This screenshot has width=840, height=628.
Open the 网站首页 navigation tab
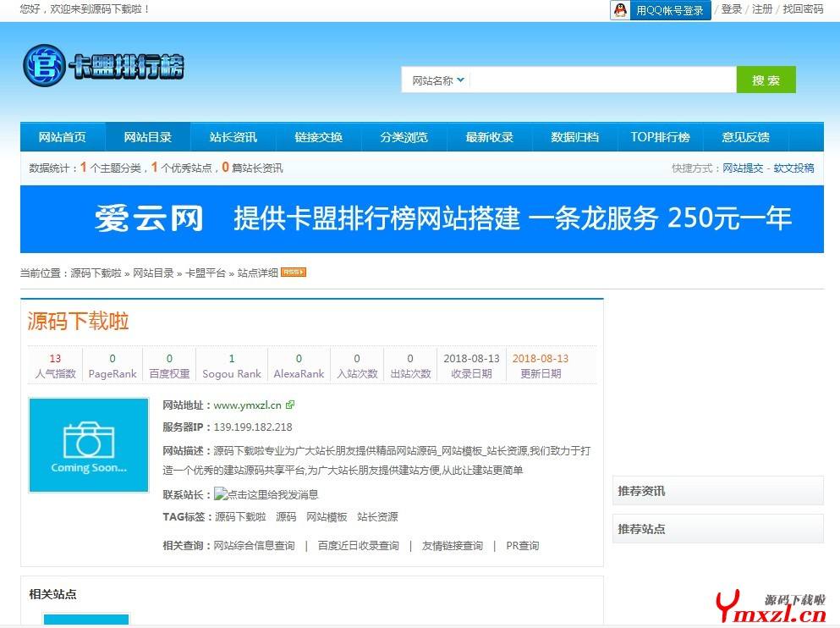(x=63, y=137)
